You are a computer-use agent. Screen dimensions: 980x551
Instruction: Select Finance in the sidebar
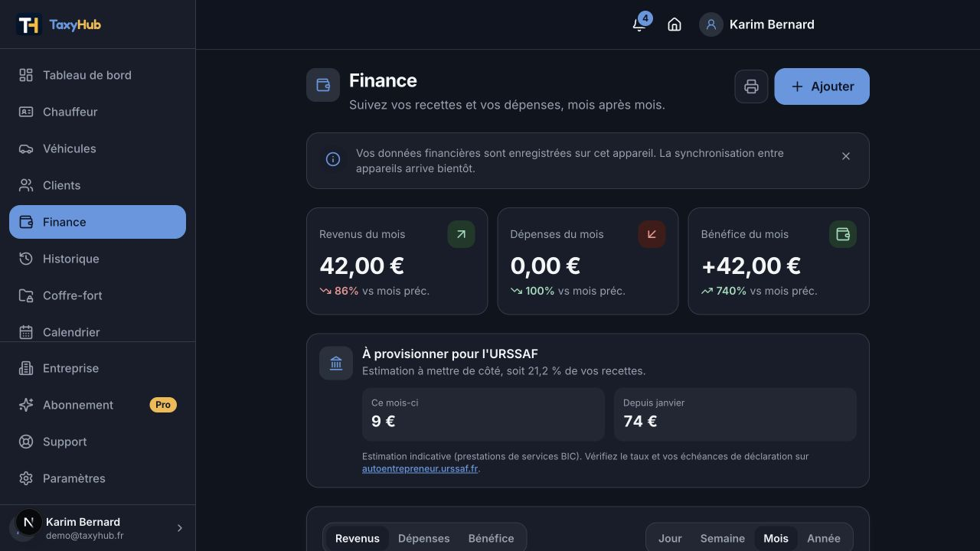[x=97, y=222]
